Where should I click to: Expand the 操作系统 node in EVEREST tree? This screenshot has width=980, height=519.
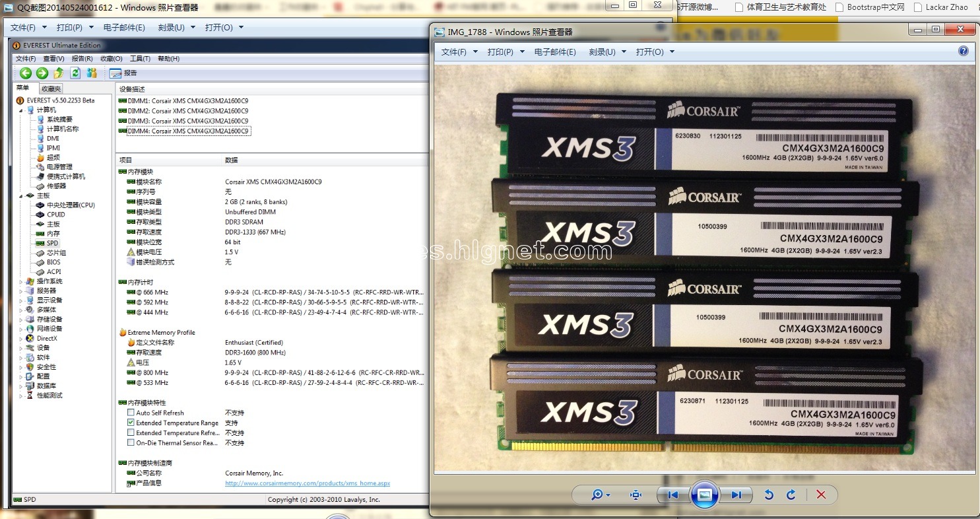coord(20,281)
